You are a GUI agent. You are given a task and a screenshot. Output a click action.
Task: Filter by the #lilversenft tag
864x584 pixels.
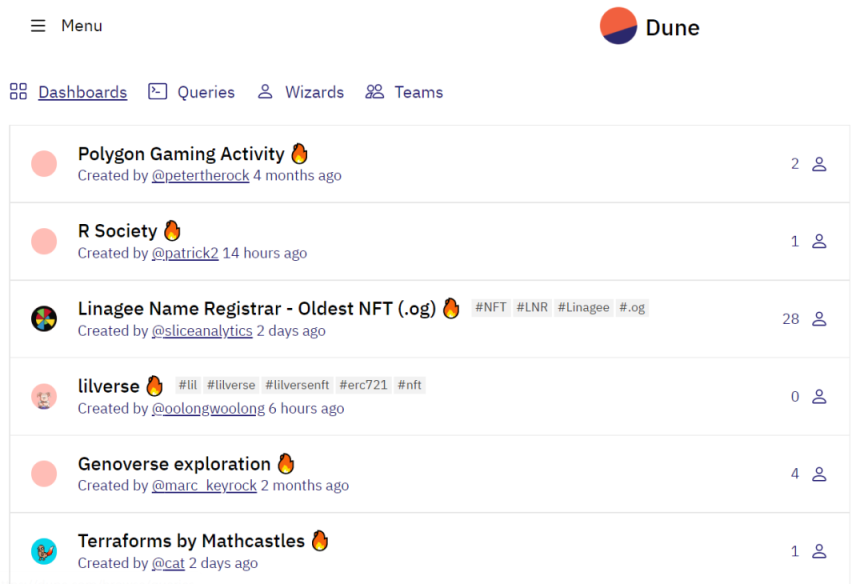coord(298,385)
